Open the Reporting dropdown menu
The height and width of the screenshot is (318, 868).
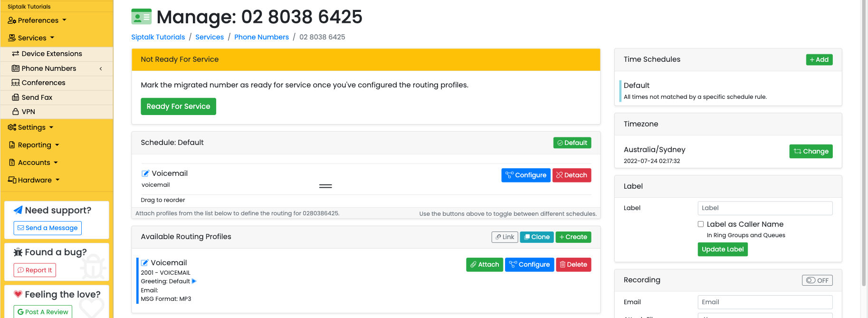click(x=34, y=145)
